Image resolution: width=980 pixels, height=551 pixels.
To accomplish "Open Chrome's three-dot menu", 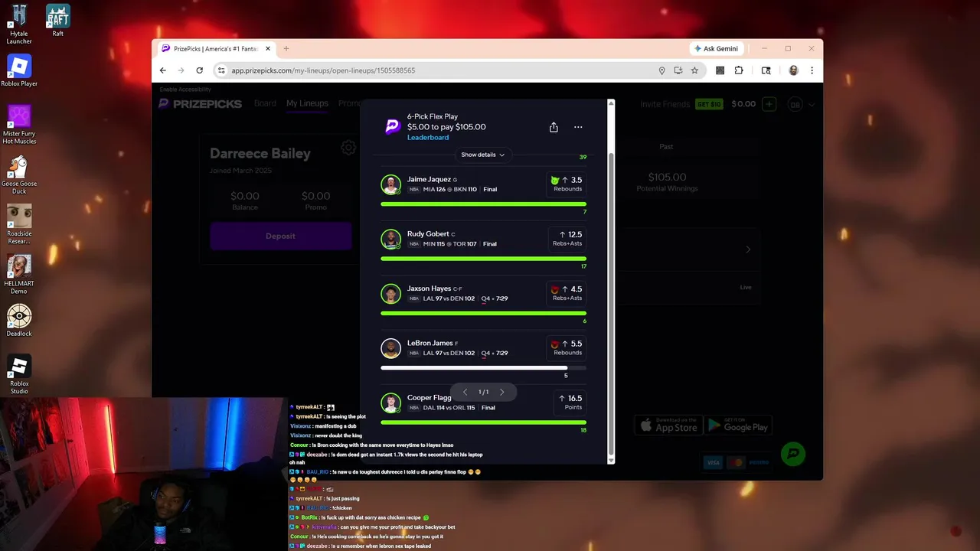I will pos(812,70).
